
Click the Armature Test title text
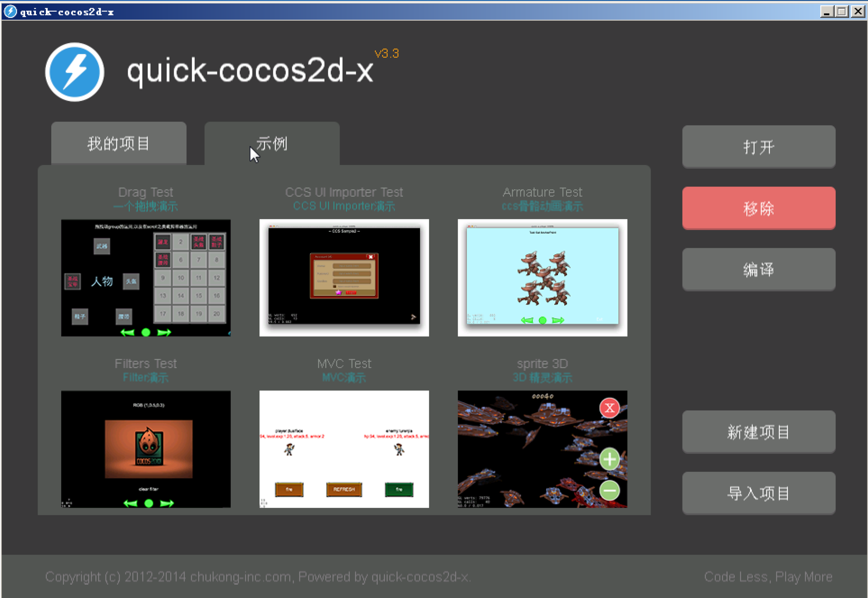click(542, 192)
